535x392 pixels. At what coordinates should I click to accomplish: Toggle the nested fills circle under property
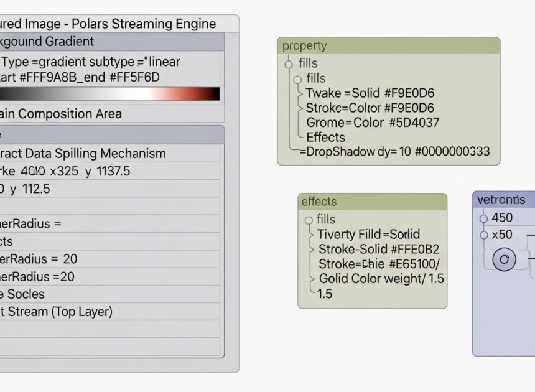[x=298, y=78]
